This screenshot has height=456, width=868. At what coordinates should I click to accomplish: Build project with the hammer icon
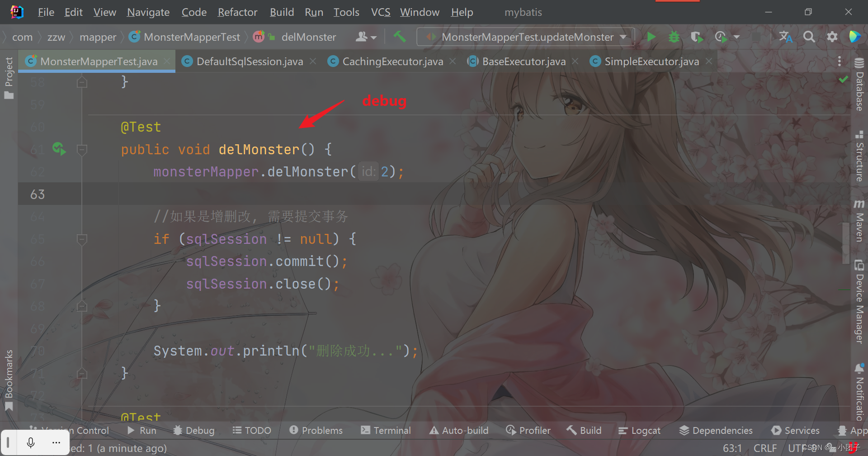click(x=400, y=37)
